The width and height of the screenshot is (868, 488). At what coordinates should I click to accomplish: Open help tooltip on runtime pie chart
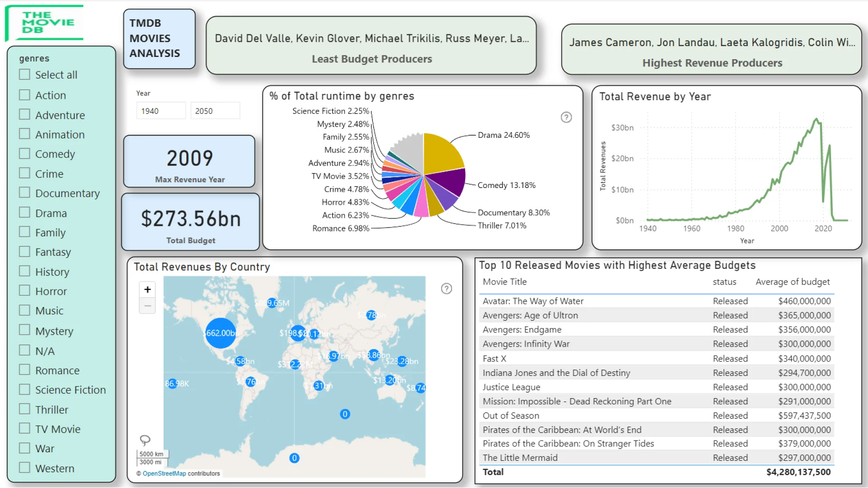pos(566,117)
